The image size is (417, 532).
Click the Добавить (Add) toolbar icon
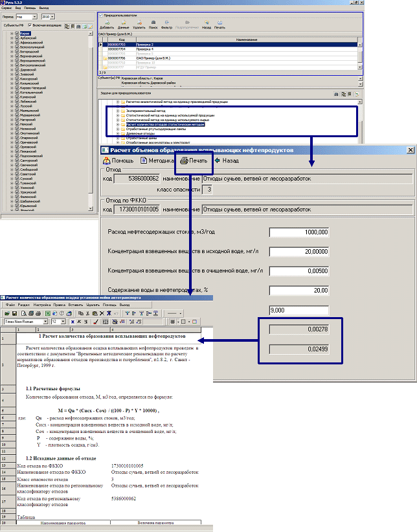click(107, 26)
